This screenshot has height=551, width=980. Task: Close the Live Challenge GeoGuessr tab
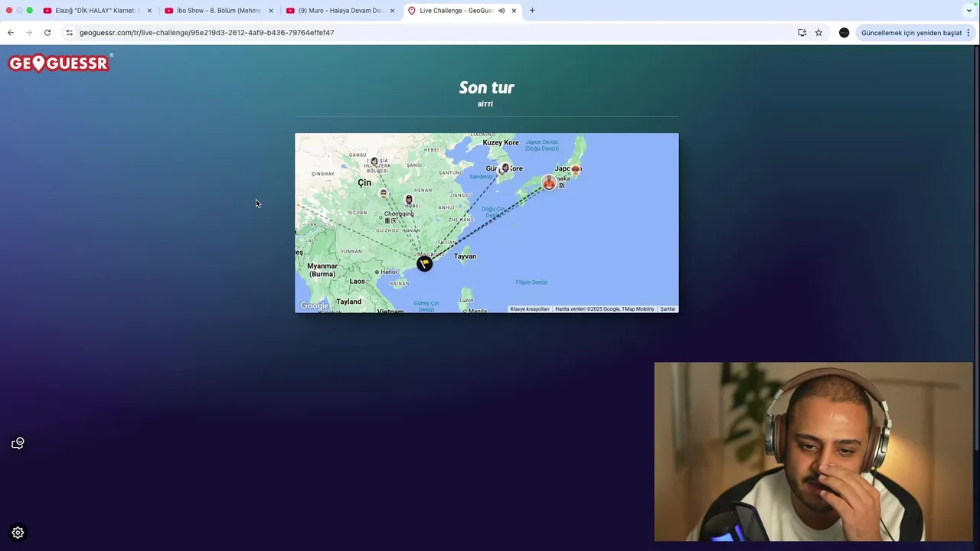514,11
